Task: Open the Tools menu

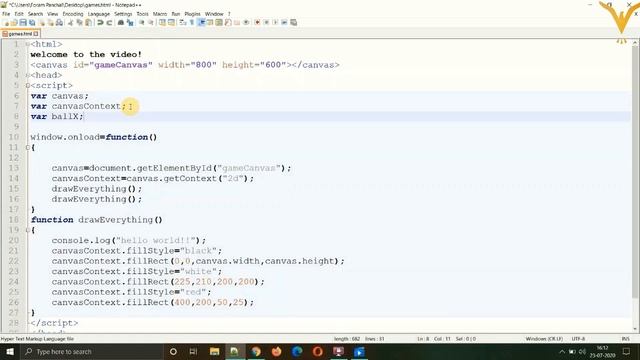Action: point(142,14)
